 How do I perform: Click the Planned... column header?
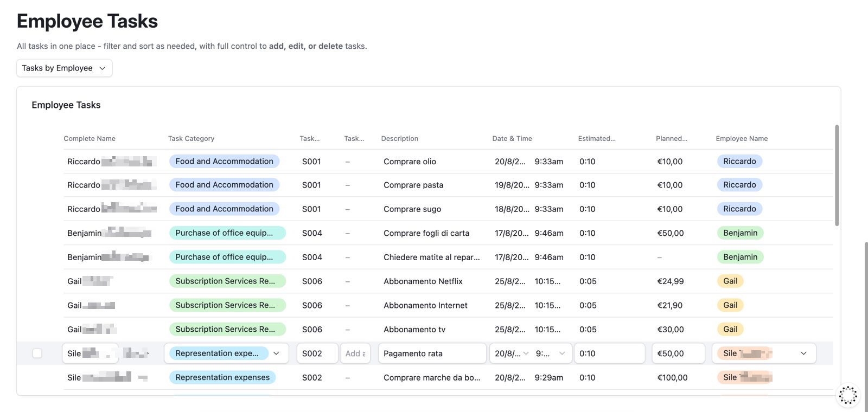672,139
